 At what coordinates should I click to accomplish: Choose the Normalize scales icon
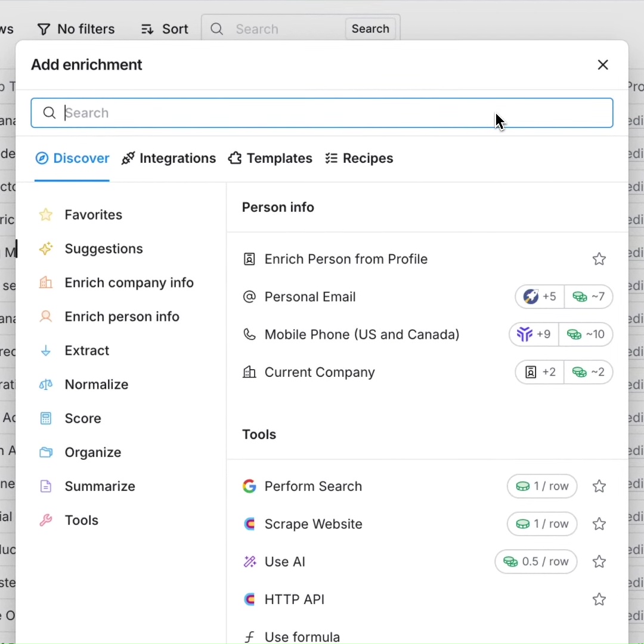46,385
